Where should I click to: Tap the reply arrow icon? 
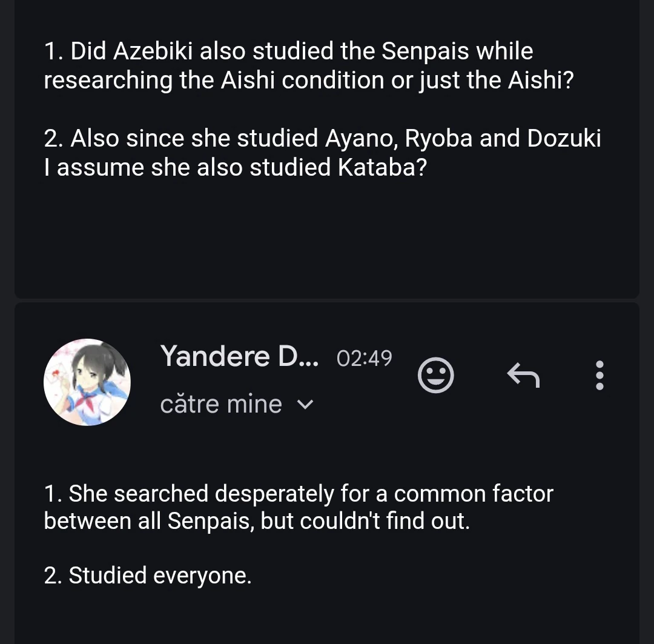point(523,376)
